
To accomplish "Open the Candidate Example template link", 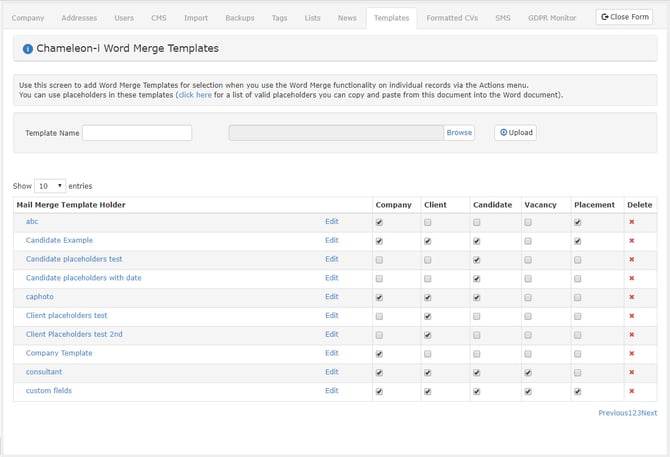I will [59, 240].
